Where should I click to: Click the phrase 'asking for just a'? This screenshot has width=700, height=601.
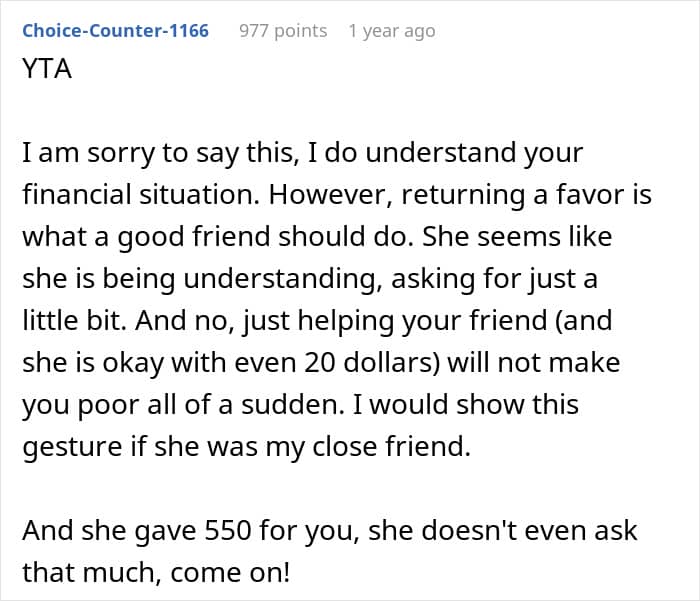(494, 279)
